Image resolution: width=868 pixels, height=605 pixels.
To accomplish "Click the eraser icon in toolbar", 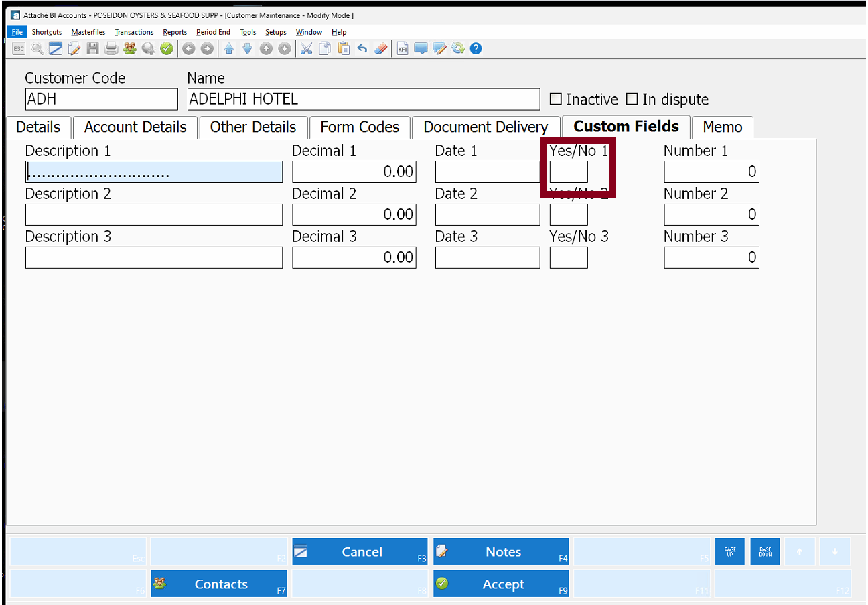I will tap(380, 48).
